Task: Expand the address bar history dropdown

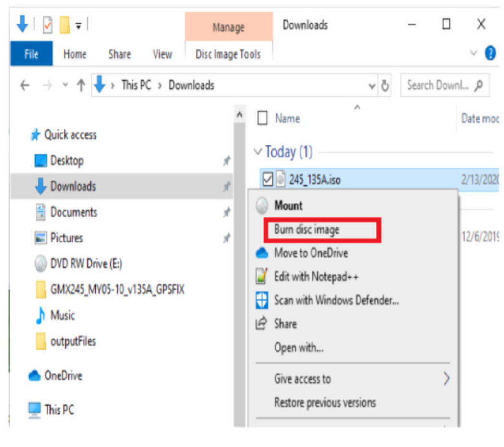Action: (372, 86)
